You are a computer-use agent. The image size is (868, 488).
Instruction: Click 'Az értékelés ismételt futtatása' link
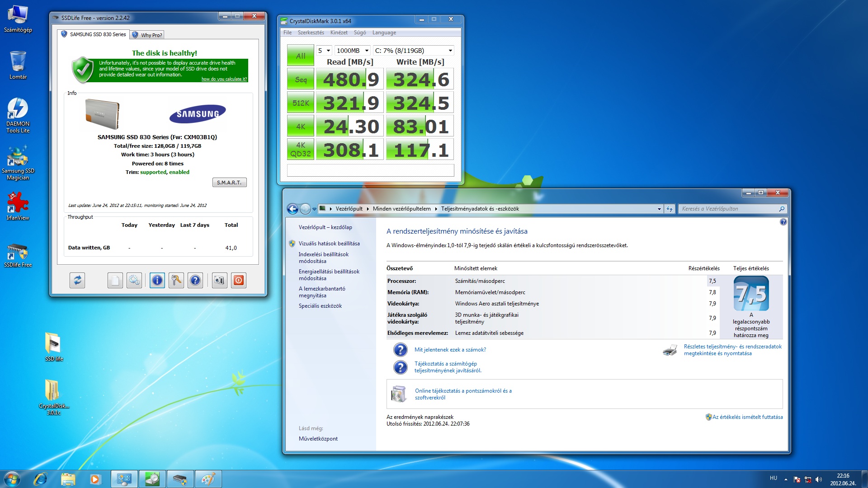coord(747,417)
